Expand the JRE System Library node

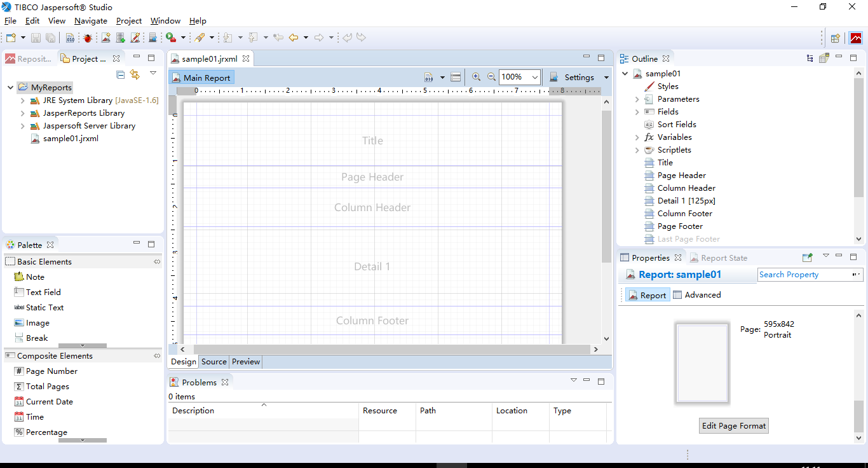pyautogui.click(x=23, y=100)
